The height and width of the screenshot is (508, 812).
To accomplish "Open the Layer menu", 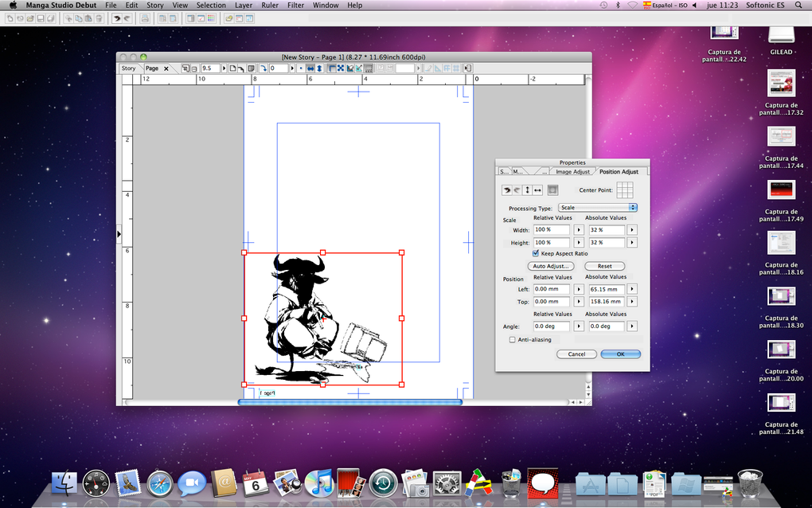I will 244,6.
